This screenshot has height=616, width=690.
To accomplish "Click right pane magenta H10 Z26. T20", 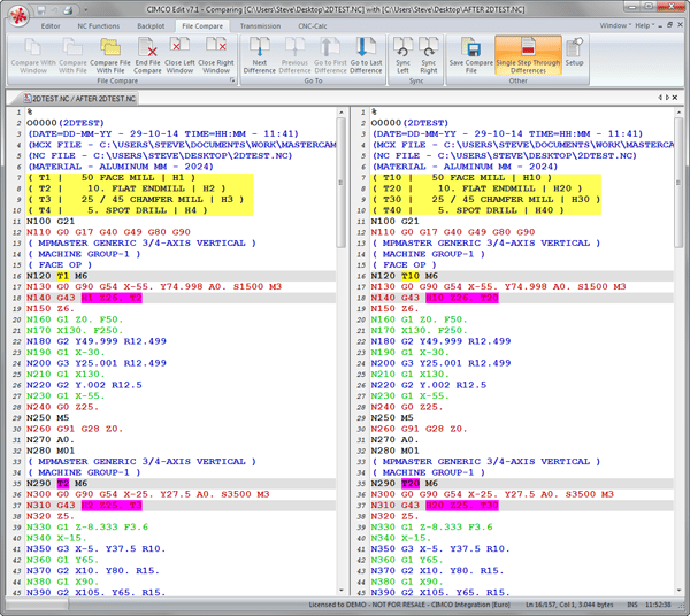I will tap(462, 298).
